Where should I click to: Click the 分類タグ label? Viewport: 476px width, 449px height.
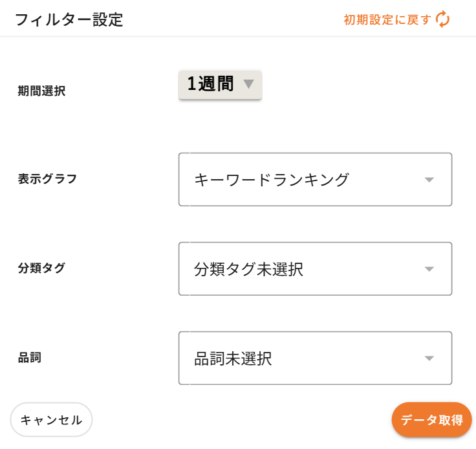click(41, 268)
